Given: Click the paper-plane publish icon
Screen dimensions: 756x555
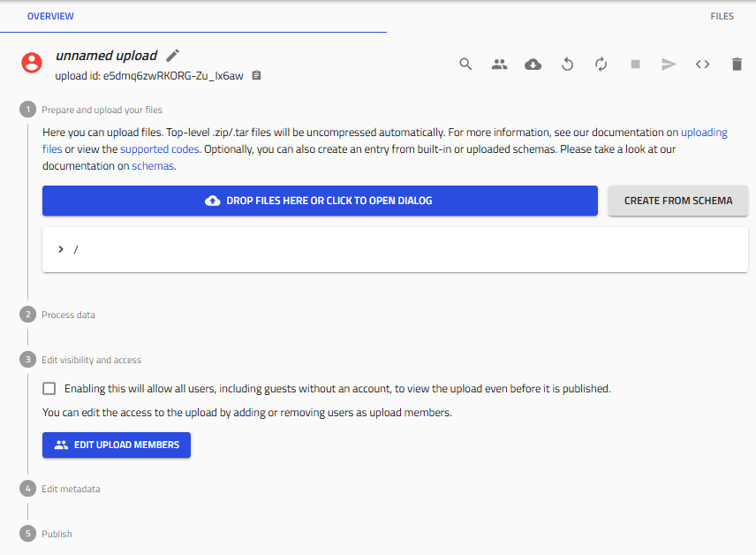Looking at the screenshot, I should pos(669,64).
